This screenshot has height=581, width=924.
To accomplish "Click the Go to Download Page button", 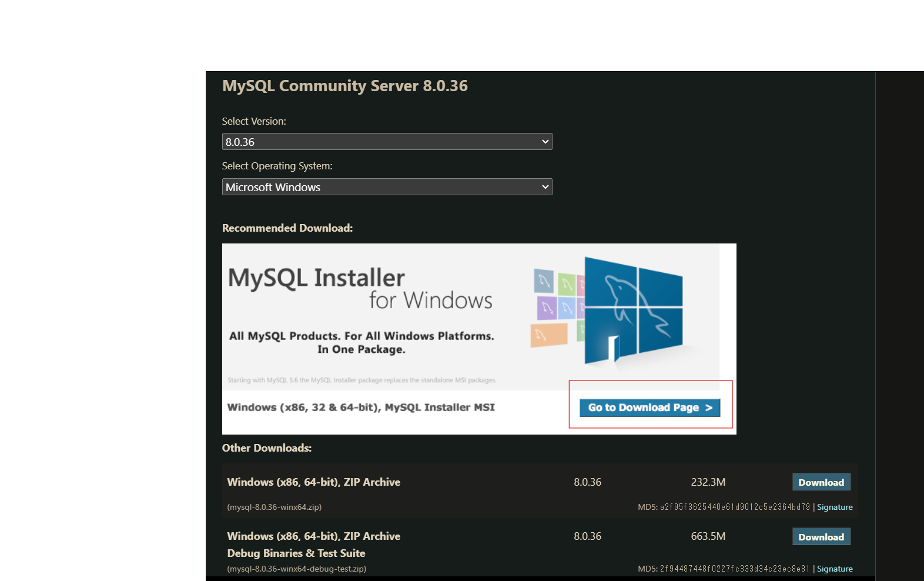I will point(650,408).
